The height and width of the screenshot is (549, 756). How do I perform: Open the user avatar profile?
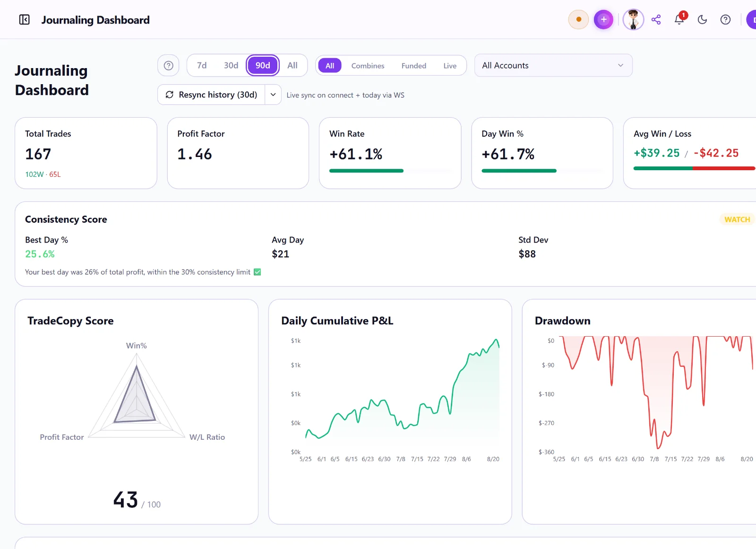pos(633,19)
